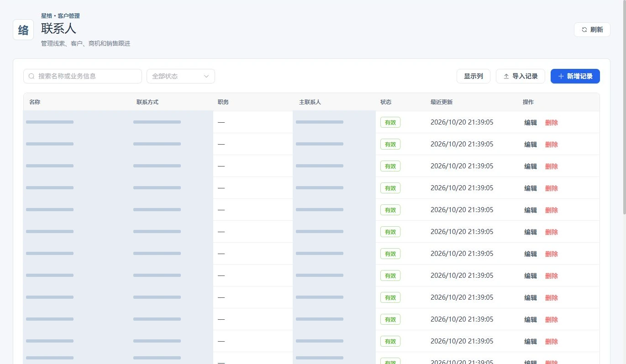Image resolution: width=626 pixels, height=364 pixels.
Task: Click the 络 app logo icon
Action: [x=23, y=30]
